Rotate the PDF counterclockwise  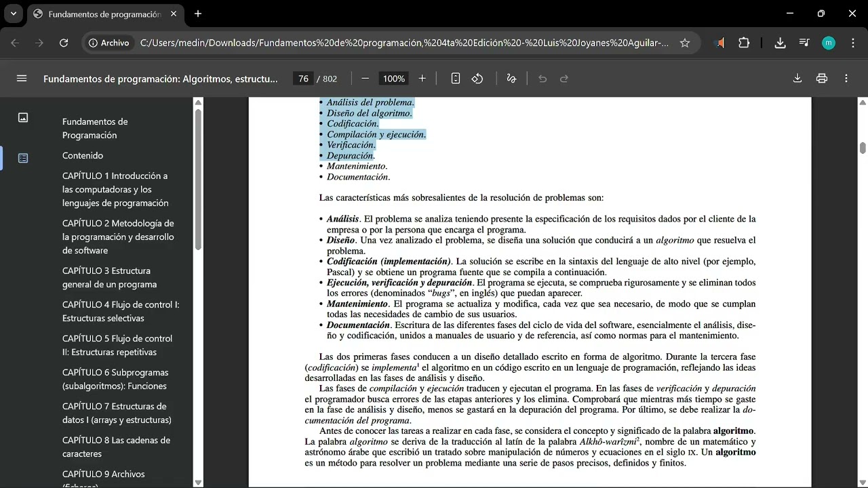point(477,79)
